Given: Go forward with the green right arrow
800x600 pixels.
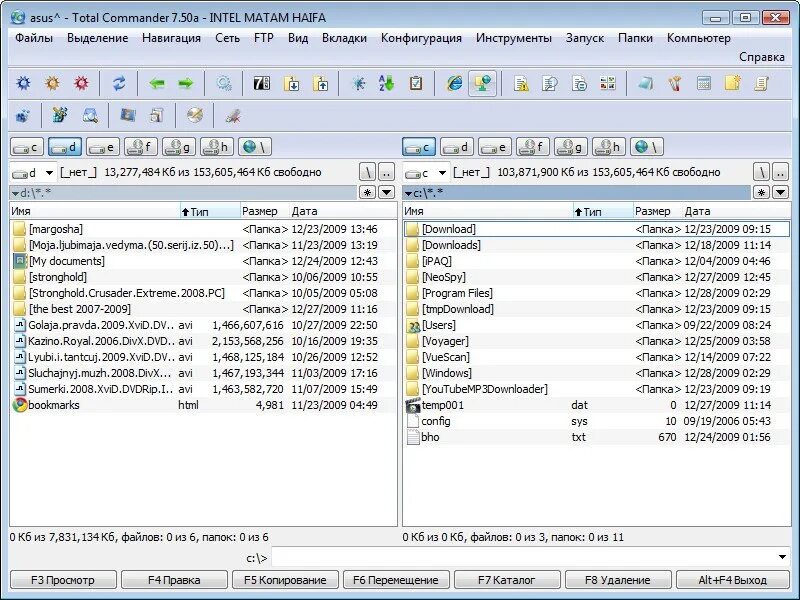Looking at the screenshot, I should (186, 83).
